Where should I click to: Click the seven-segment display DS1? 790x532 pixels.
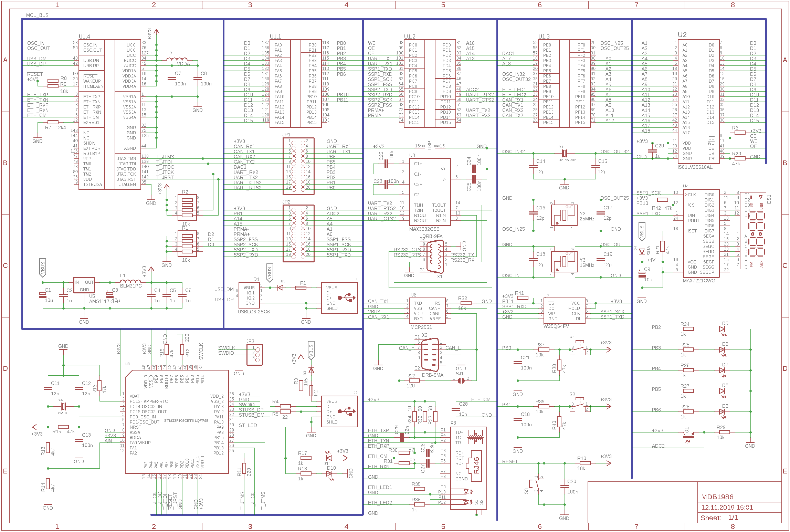coord(754,231)
